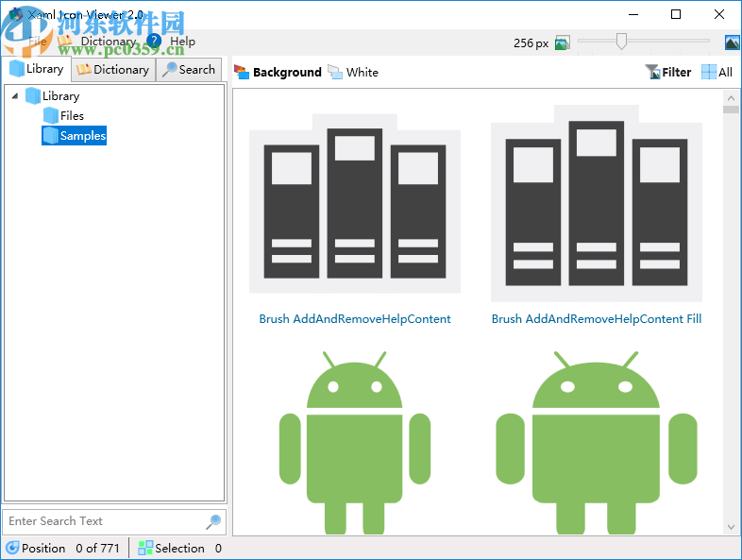Click the blue Help question mark icon
742x560 pixels.
[x=154, y=42]
